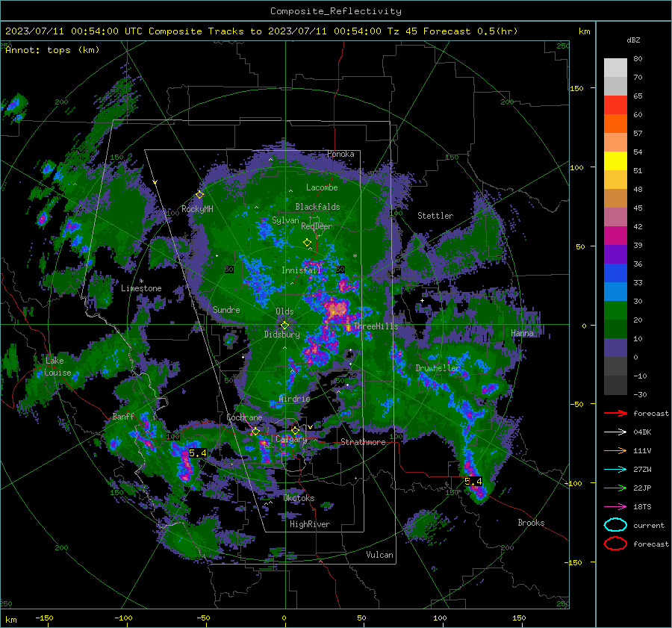Select the yellow 54 dBZ color swatch

(x=615, y=161)
